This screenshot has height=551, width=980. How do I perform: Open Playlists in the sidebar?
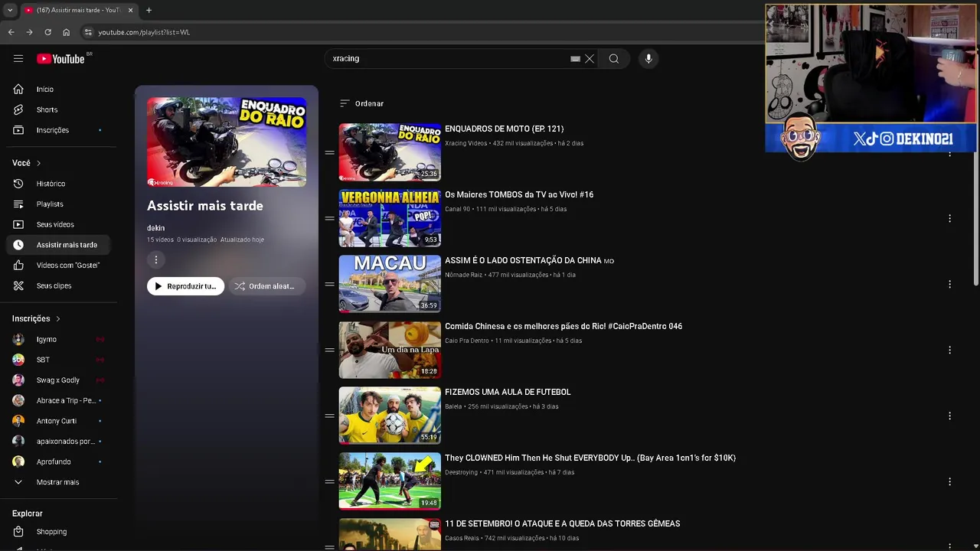pos(60,204)
